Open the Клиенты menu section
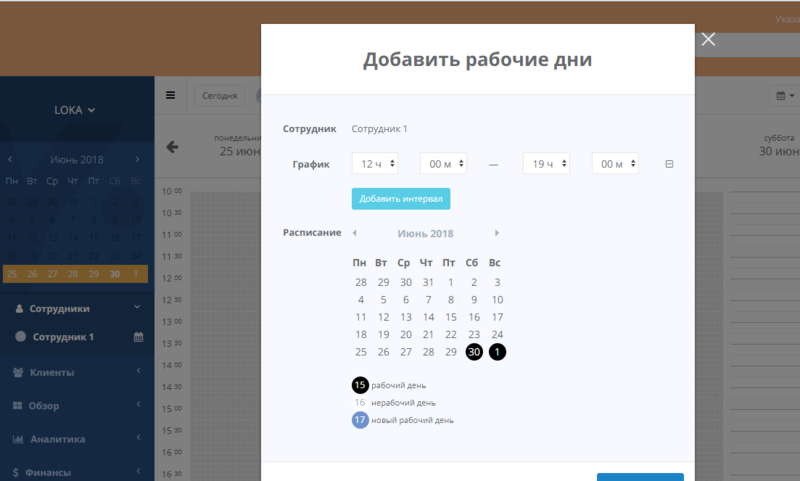This screenshot has width=800, height=481. coord(77,372)
